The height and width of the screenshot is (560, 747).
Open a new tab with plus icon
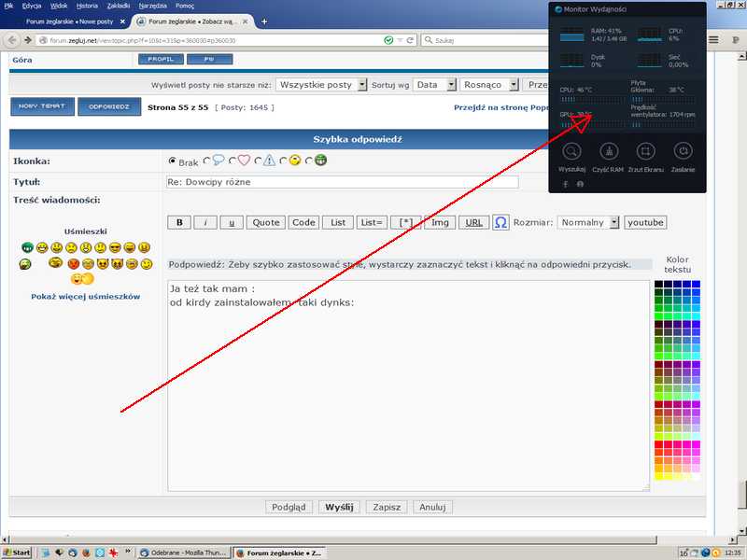(x=266, y=20)
